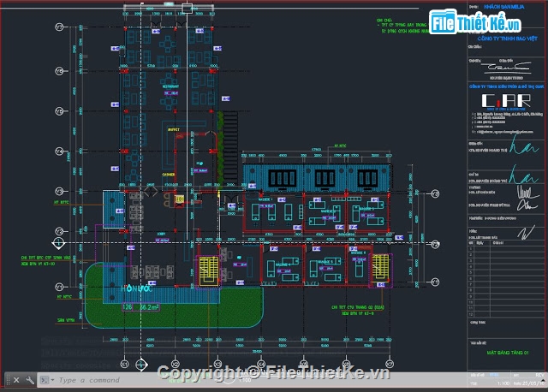Select the "56.2m²" area value text
This screenshot has width=548, height=392.
(x=149, y=307)
